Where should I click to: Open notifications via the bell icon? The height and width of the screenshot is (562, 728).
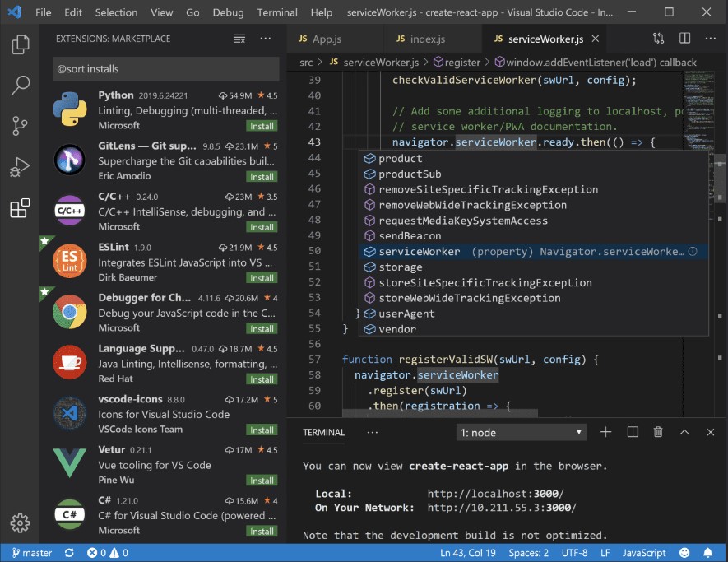click(707, 552)
